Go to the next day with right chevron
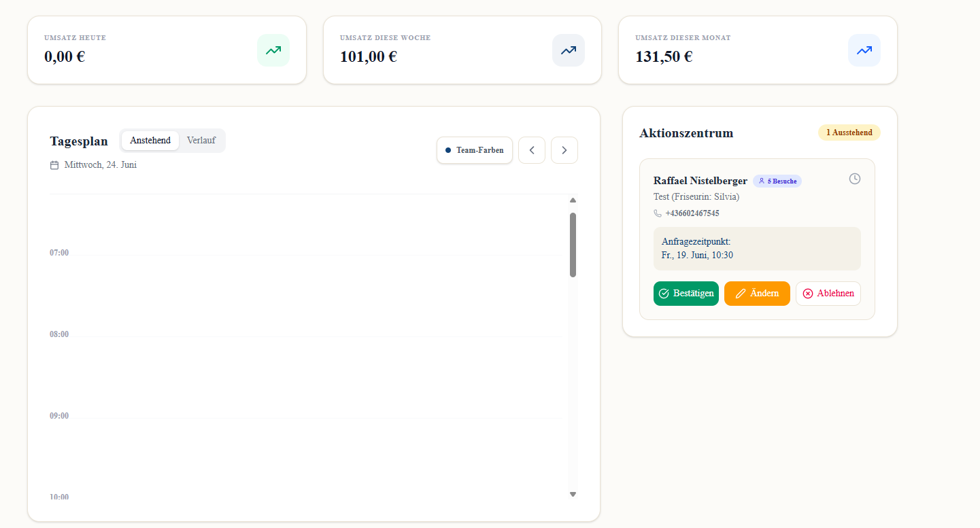 pyautogui.click(x=564, y=150)
